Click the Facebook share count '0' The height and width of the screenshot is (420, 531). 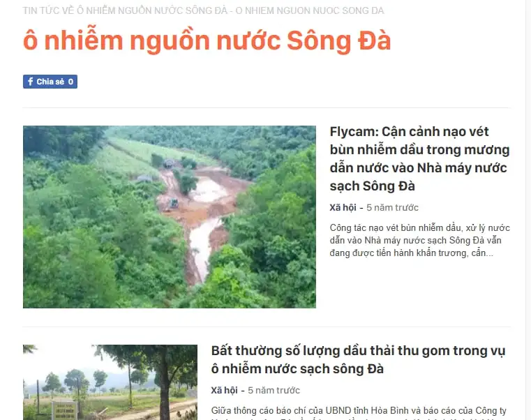(70, 82)
